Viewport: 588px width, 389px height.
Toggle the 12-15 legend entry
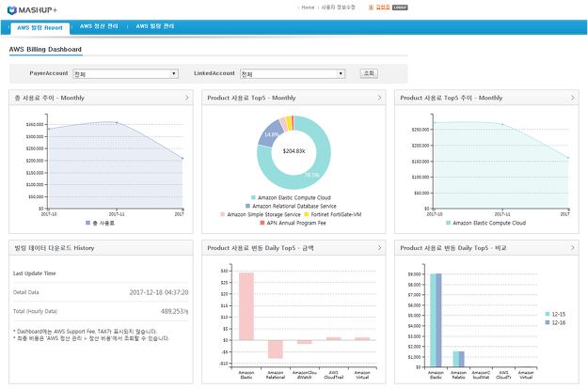pyautogui.click(x=555, y=315)
